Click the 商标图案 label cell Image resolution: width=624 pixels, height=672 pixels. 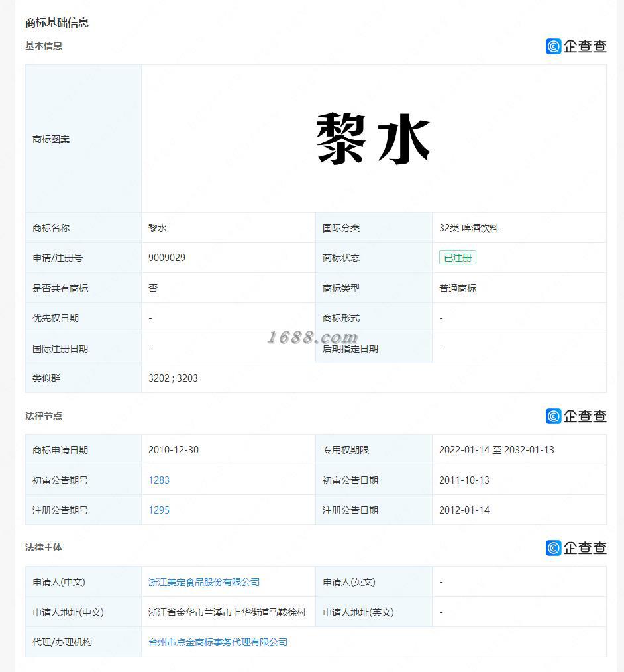click(83, 139)
